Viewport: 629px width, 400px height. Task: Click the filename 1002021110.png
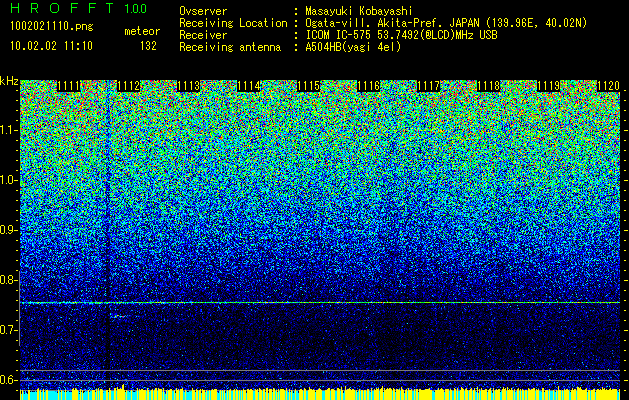pyautogui.click(x=52, y=27)
